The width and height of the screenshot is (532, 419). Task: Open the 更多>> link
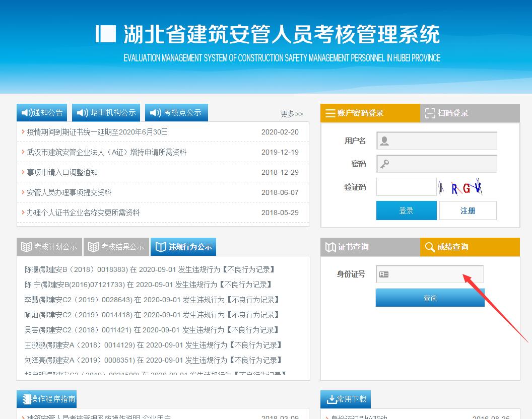tap(292, 114)
